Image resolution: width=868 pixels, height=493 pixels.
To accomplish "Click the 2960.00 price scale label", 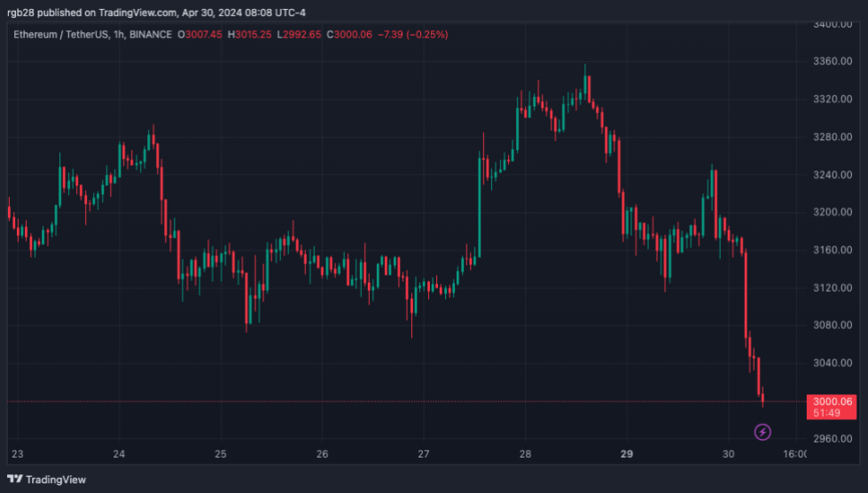I will pos(833,439).
